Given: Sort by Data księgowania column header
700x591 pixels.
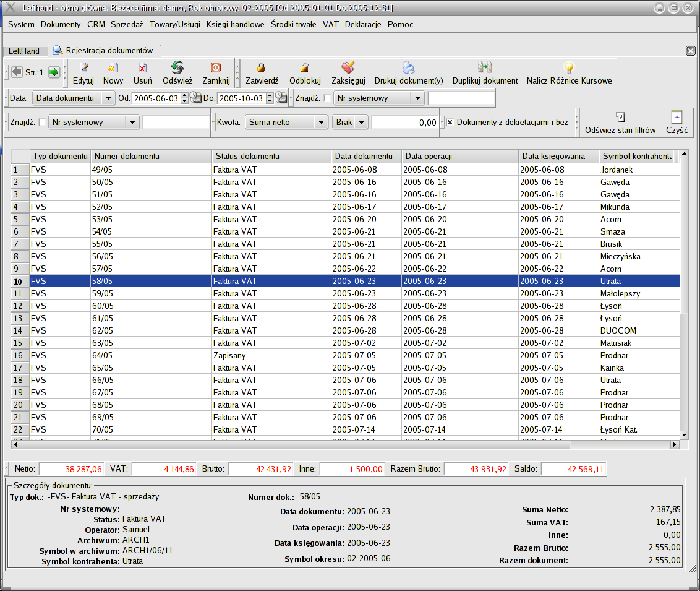Looking at the screenshot, I should click(558, 157).
